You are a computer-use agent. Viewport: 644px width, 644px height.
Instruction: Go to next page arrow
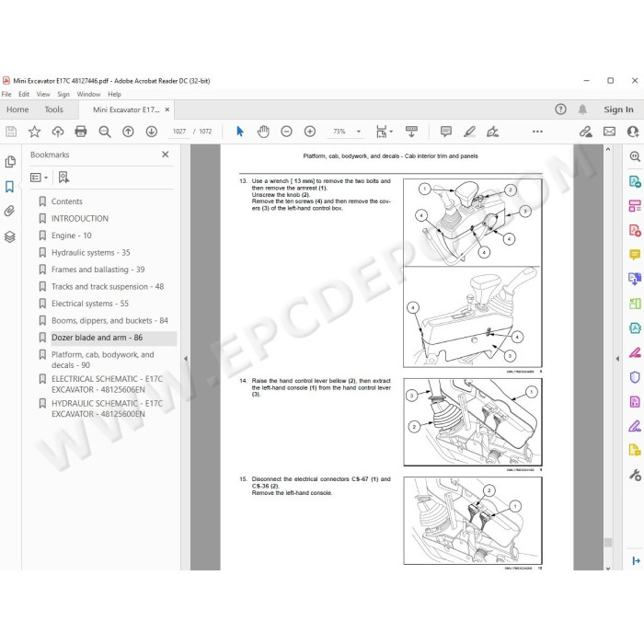(x=152, y=132)
